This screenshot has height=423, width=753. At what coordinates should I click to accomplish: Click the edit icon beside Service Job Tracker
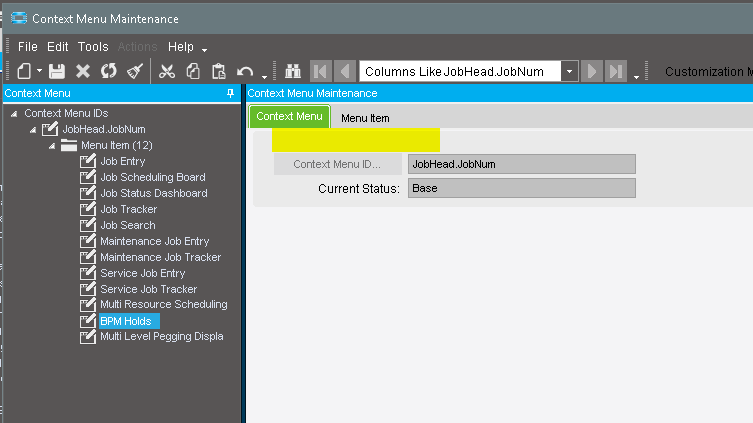click(x=88, y=289)
